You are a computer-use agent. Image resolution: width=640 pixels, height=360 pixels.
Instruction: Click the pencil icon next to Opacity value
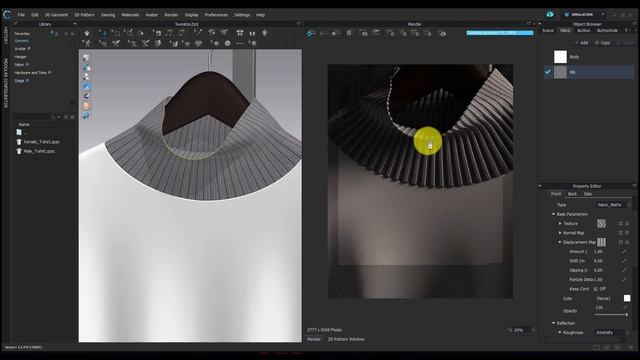pyautogui.click(x=624, y=307)
